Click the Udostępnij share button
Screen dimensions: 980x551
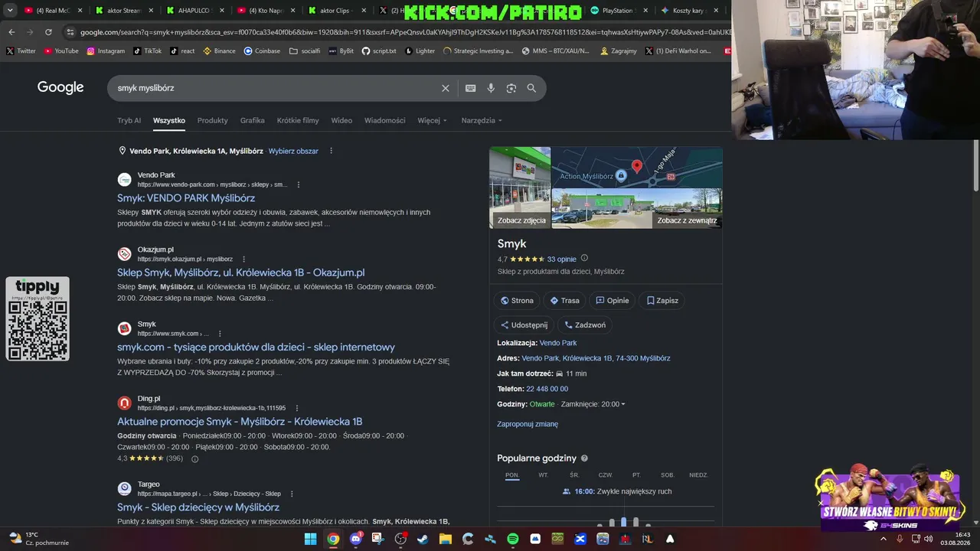point(524,325)
